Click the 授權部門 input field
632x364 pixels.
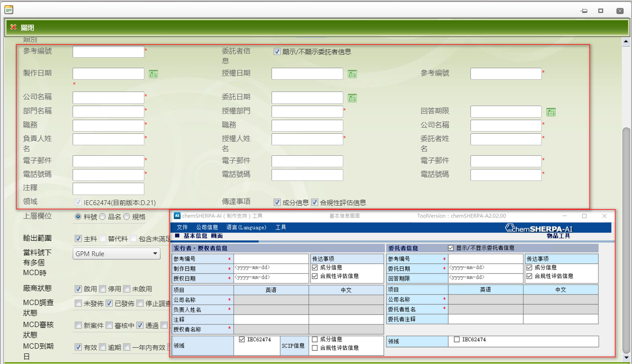[307, 112]
